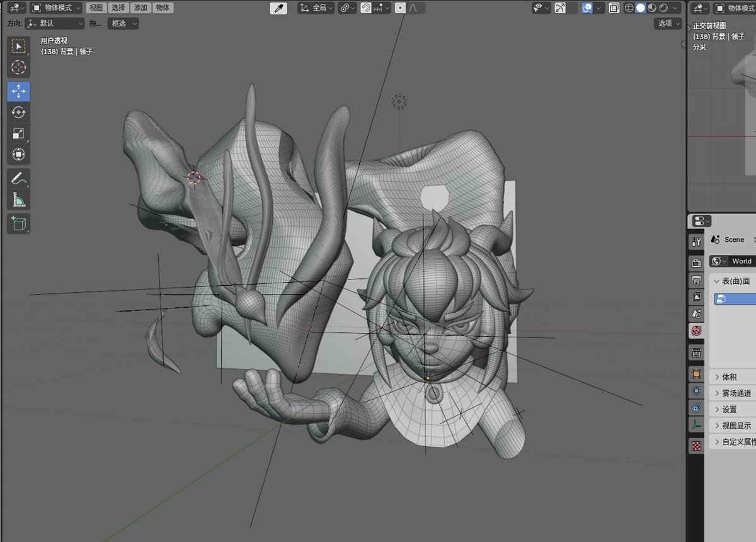
Task: Expand the 视图显示 panel
Action: click(733, 426)
